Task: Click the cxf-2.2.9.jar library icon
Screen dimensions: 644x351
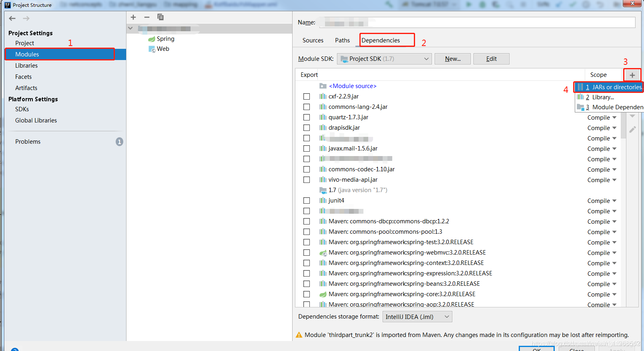Action: click(323, 96)
